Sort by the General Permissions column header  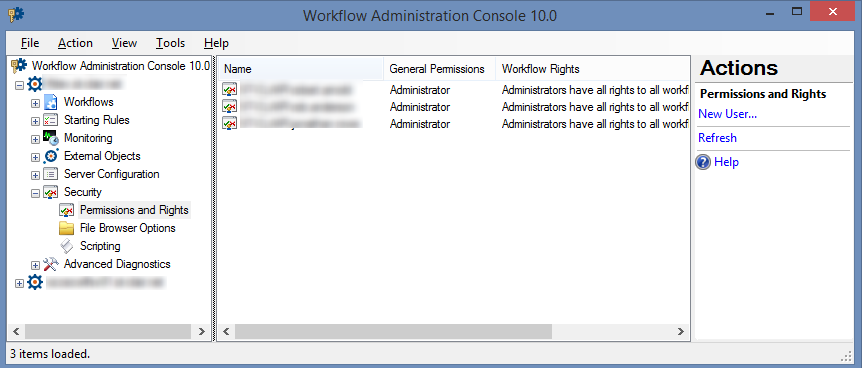439,69
